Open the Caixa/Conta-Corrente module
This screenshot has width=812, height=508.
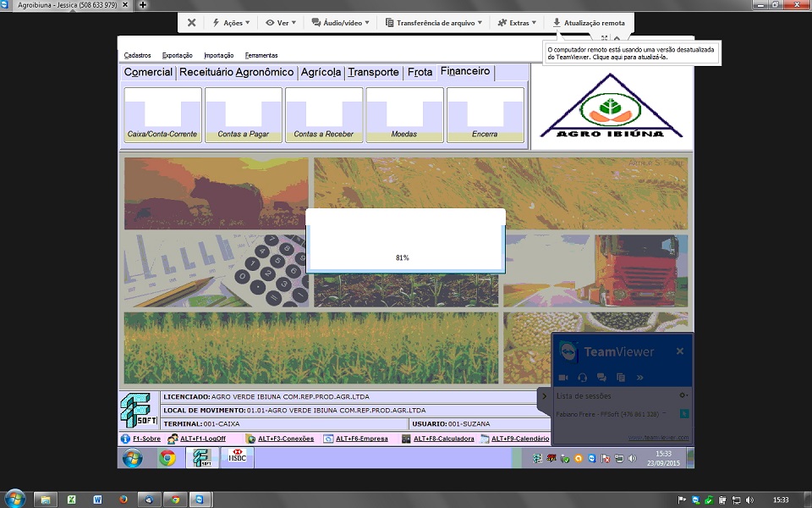(162, 114)
